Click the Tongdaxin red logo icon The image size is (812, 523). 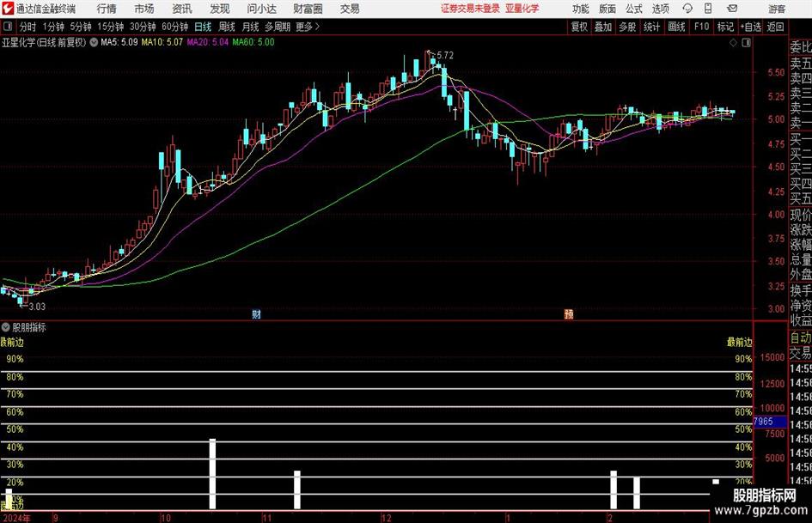[x=7, y=9]
